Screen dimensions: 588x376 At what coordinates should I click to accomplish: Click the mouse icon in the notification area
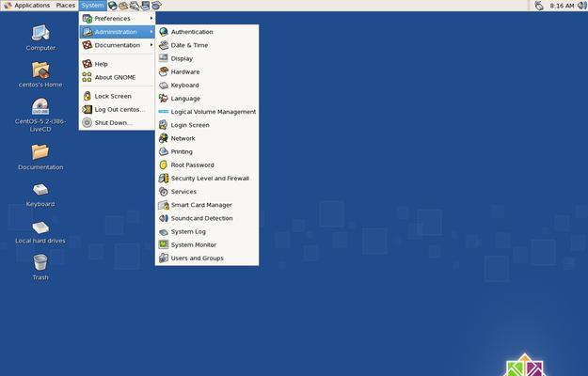click(539, 6)
